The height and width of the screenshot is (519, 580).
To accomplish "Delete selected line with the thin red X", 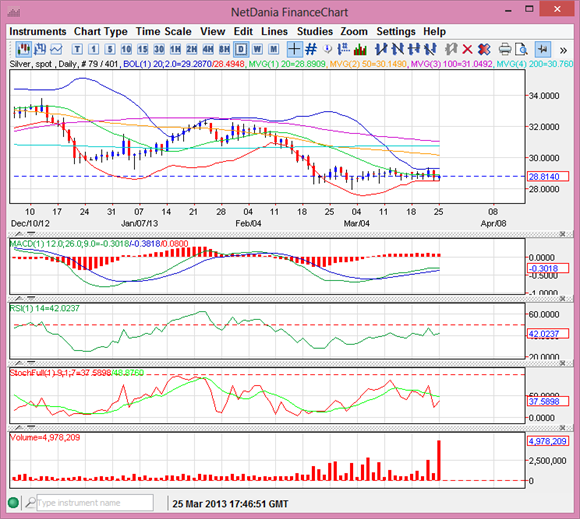I will tap(468, 49).
